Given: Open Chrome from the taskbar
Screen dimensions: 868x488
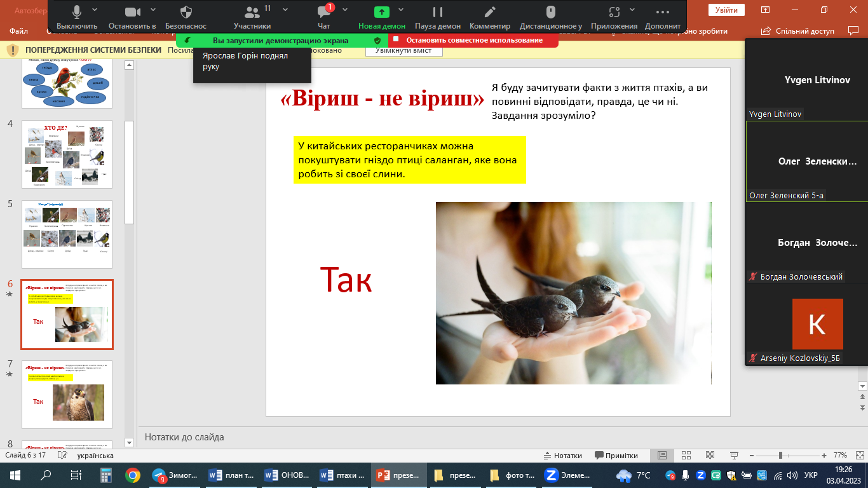Looking at the screenshot, I should [132, 475].
